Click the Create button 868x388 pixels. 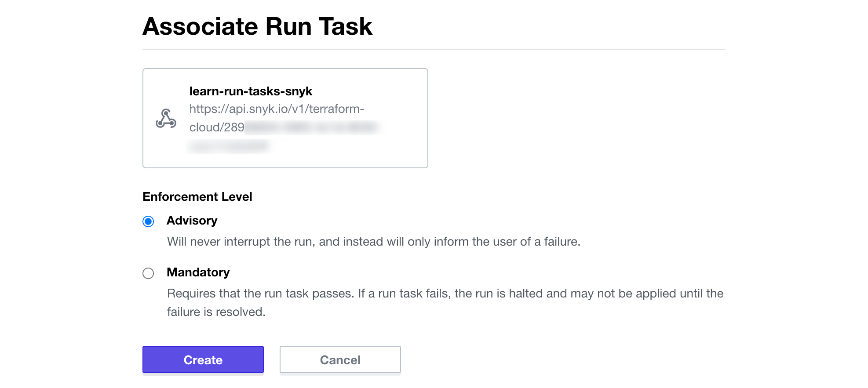click(203, 360)
